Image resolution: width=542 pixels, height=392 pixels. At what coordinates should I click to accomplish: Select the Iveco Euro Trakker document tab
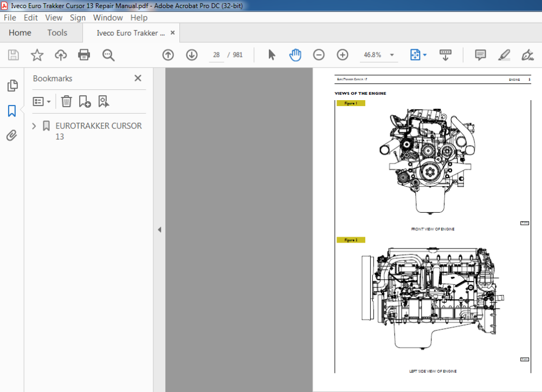[x=131, y=33]
